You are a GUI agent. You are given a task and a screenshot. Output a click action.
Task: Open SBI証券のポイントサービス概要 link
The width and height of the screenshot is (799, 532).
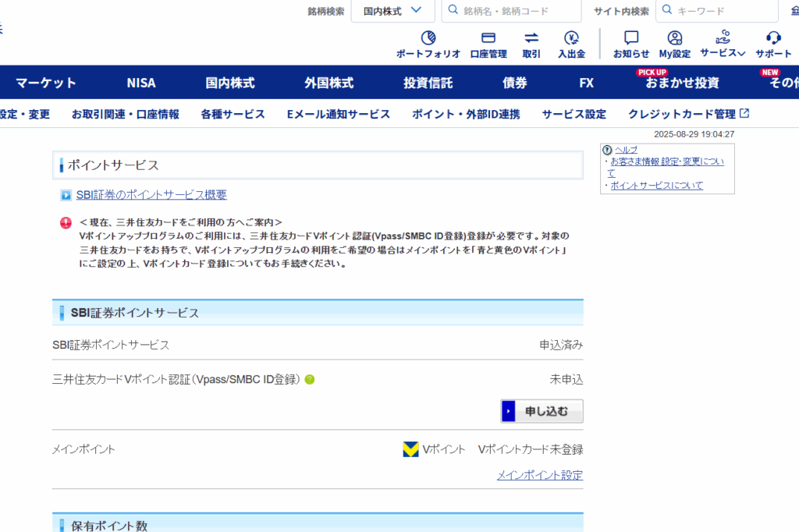tap(151, 195)
